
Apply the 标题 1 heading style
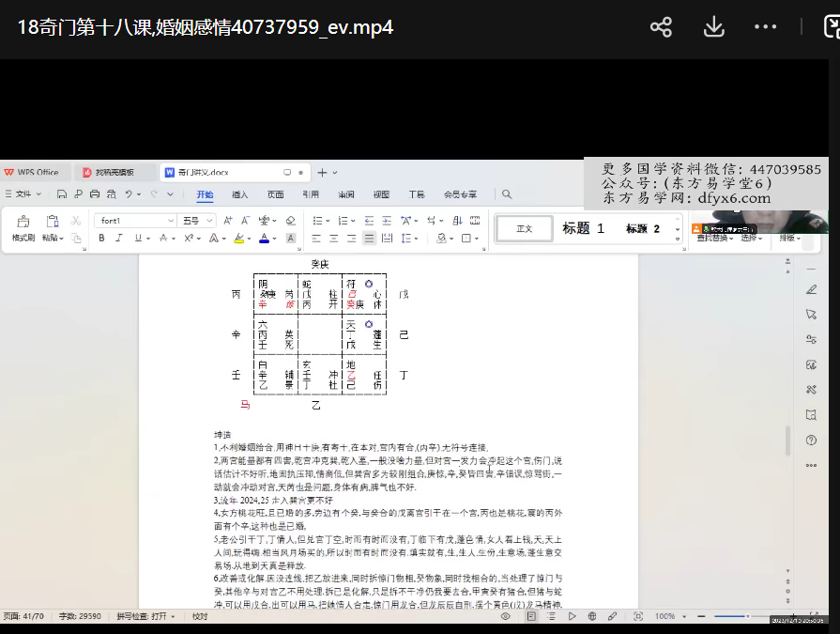583,228
